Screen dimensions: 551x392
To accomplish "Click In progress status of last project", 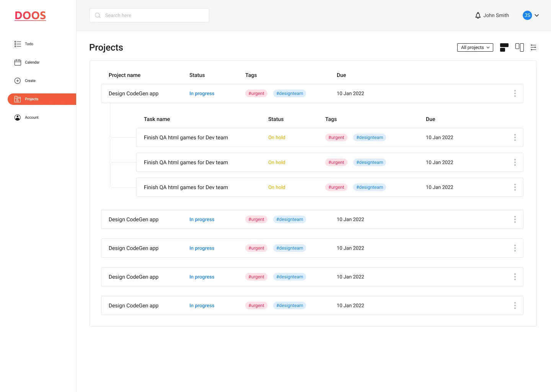I will (x=202, y=305).
